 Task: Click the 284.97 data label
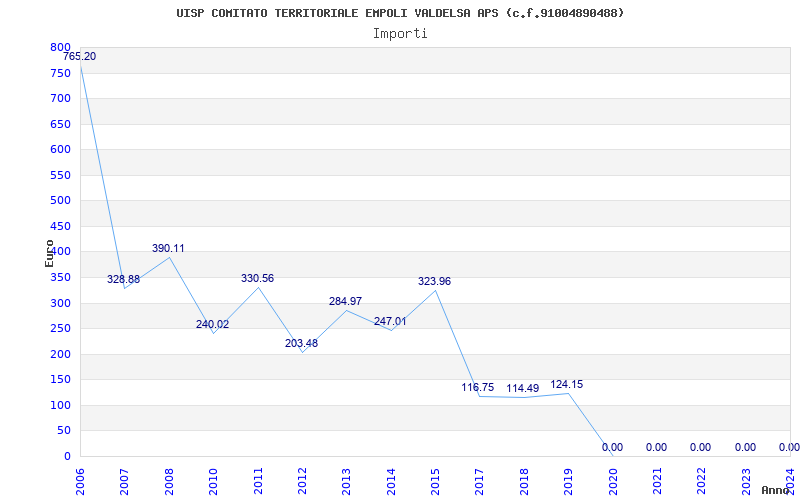pos(345,301)
